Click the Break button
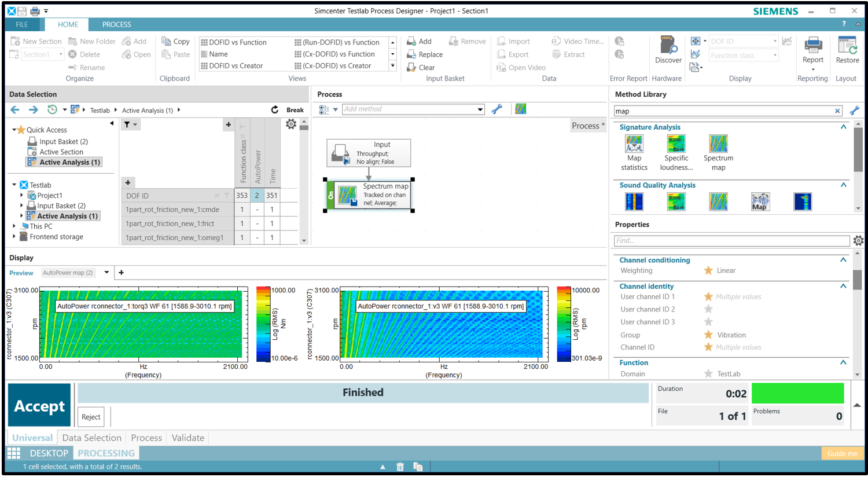Screen dimensions: 868x477 295,110
